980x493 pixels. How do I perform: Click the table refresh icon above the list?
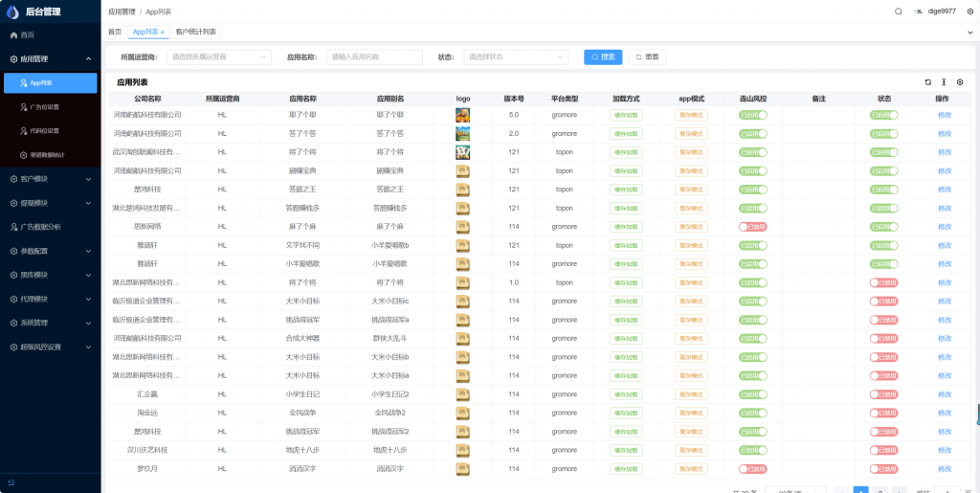(927, 82)
